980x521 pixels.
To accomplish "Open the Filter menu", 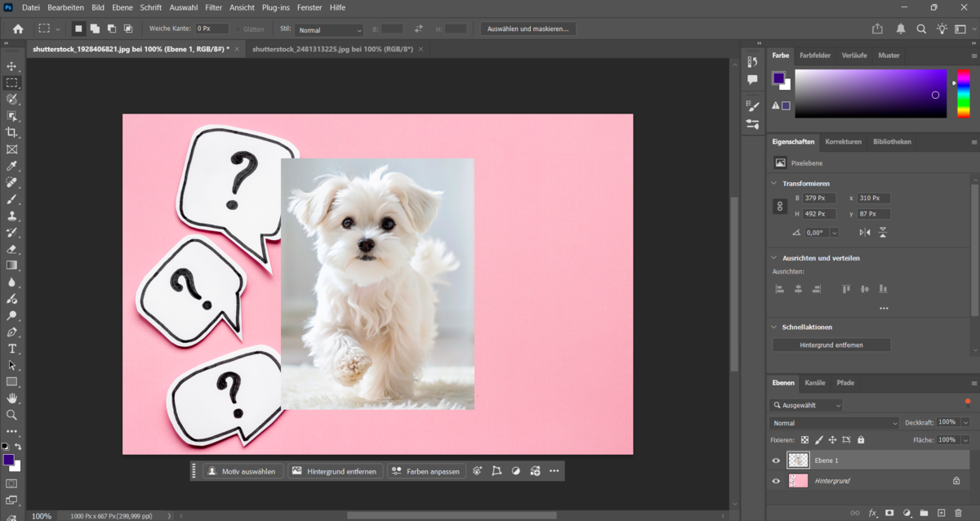I will click(213, 7).
